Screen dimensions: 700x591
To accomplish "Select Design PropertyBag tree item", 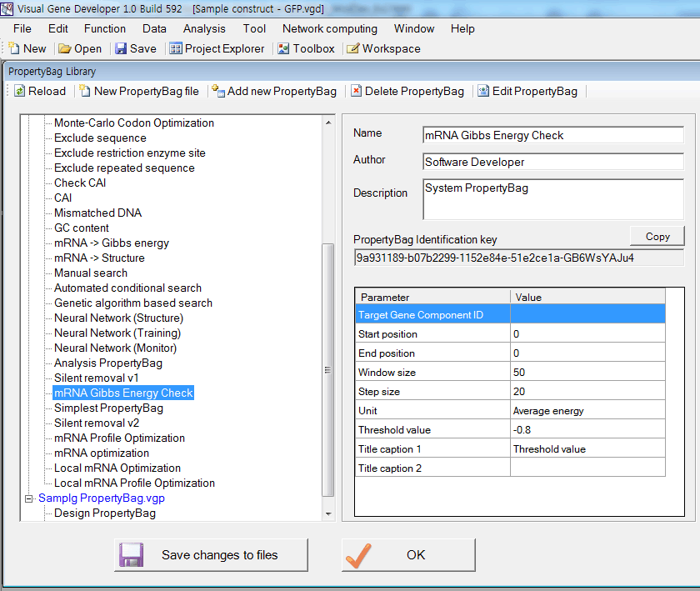I will coord(105,513).
